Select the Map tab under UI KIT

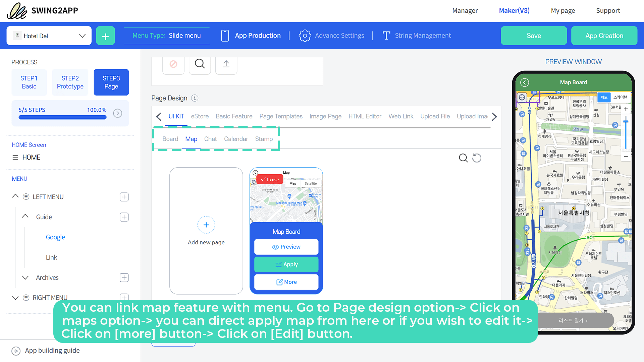click(191, 139)
